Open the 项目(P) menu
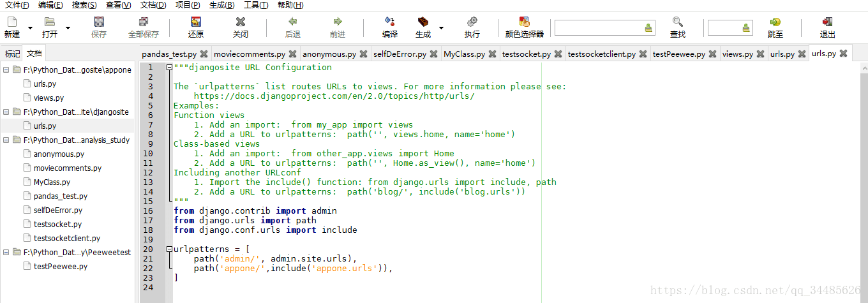 click(x=187, y=5)
